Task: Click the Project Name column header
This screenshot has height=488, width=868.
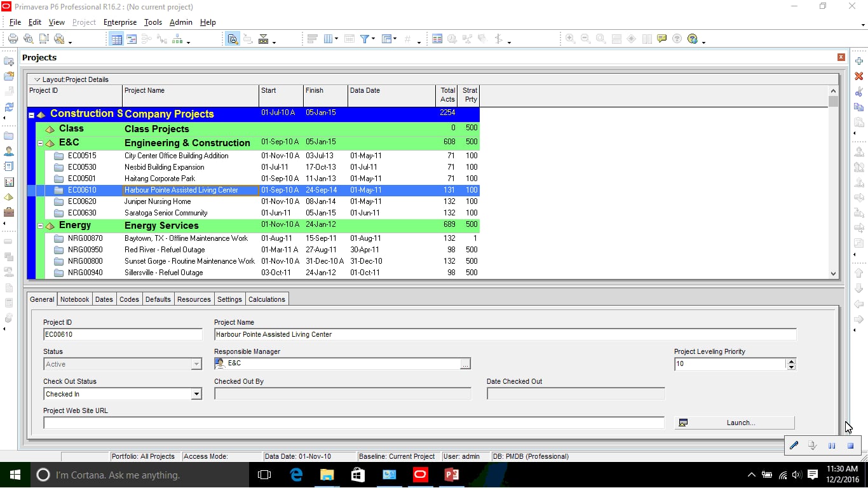Action: [x=191, y=95]
